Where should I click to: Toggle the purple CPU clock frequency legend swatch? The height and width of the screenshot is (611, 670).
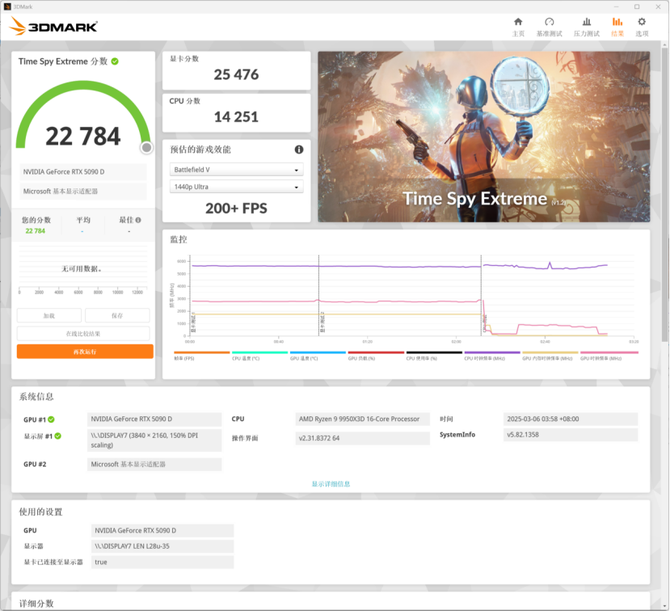click(x=492, y=352)
